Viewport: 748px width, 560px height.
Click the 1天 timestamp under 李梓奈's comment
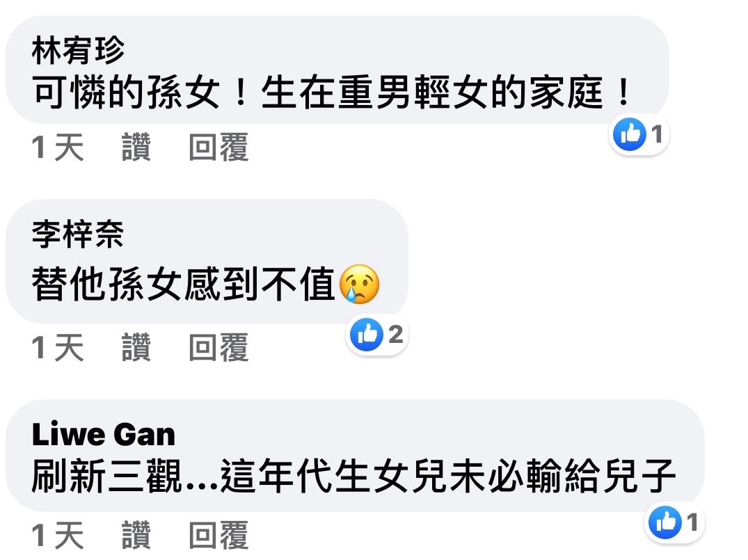[58, 347]
